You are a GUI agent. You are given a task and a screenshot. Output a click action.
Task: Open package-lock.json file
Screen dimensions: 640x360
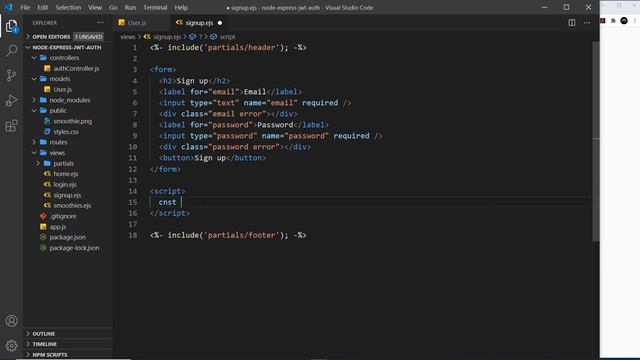click(x=74, y=248)
